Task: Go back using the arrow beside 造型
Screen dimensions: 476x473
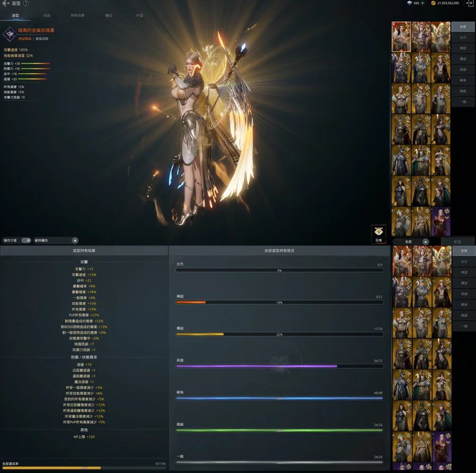Action: click(5, 3)
